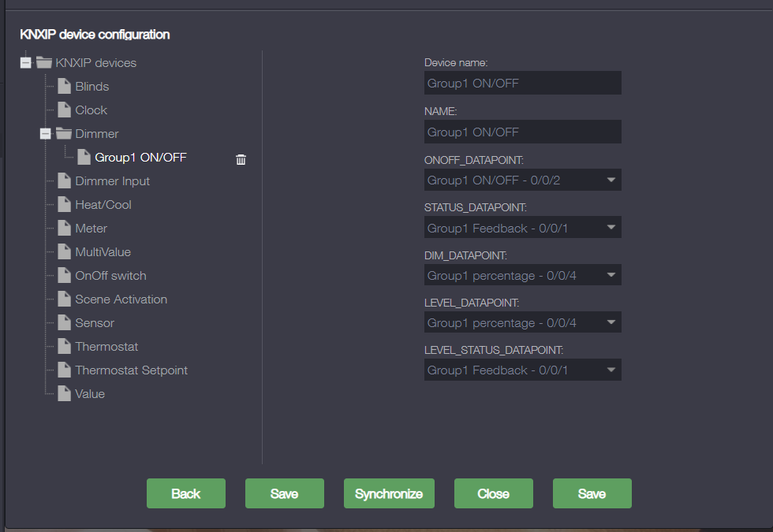Collapse the KNXIP devices tree root

(x=26, y=63)
